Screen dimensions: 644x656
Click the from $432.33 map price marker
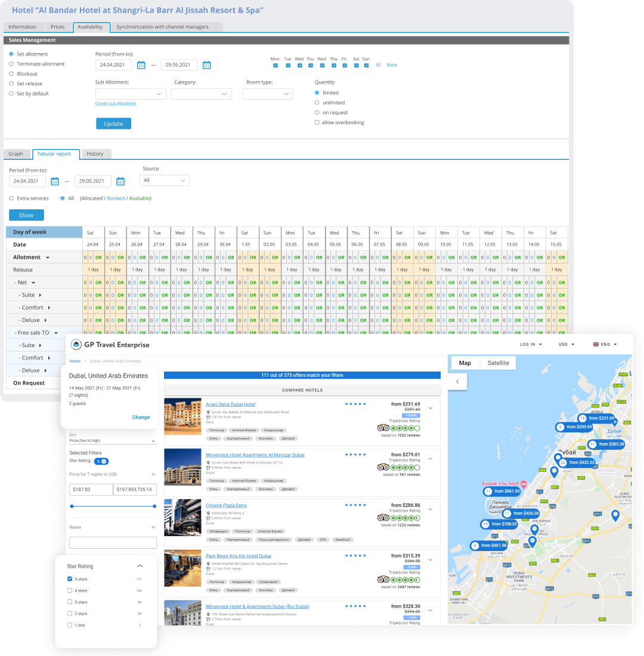coord(577,462)
